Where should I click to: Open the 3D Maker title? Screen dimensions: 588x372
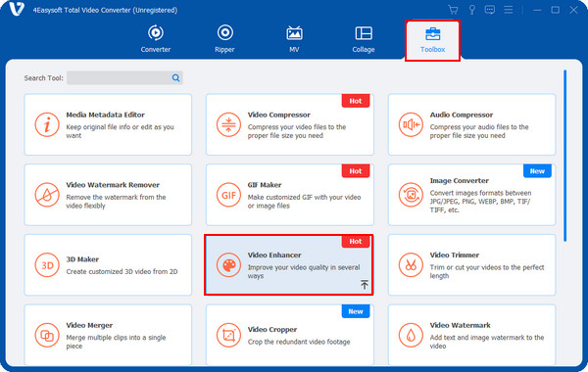(82, 259)
